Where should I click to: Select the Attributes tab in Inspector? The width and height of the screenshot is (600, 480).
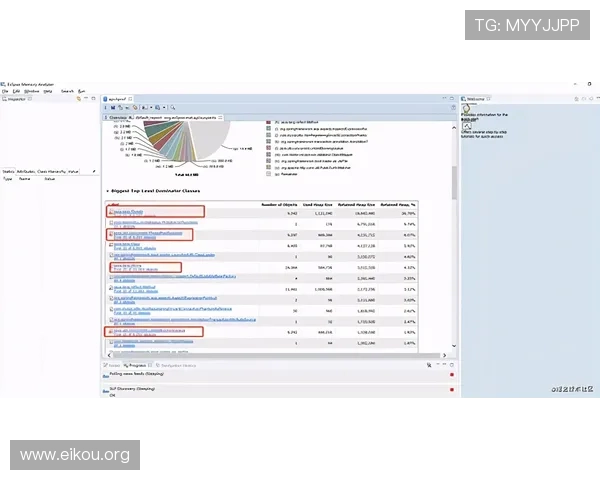(x=29, y=171)
